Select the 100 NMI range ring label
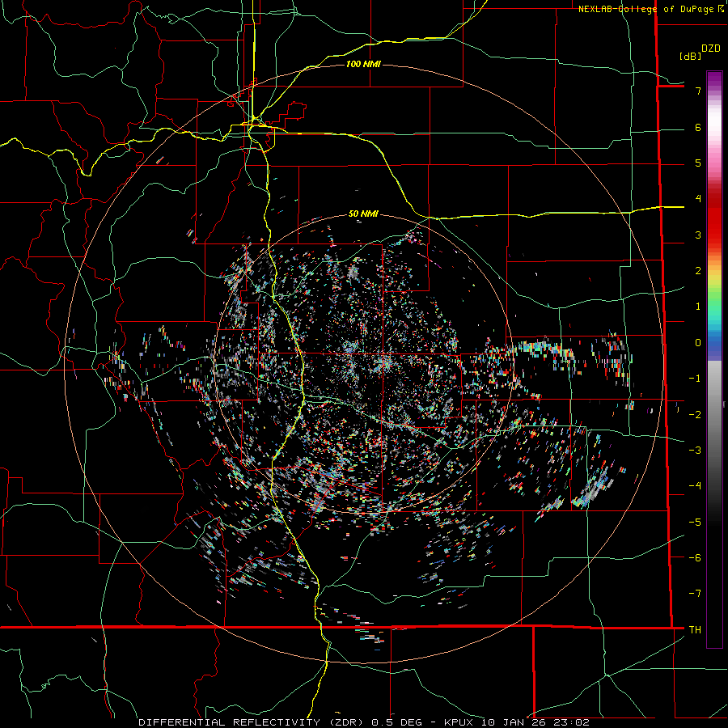This screenshot has height=728, width=728. click(363, 64)
